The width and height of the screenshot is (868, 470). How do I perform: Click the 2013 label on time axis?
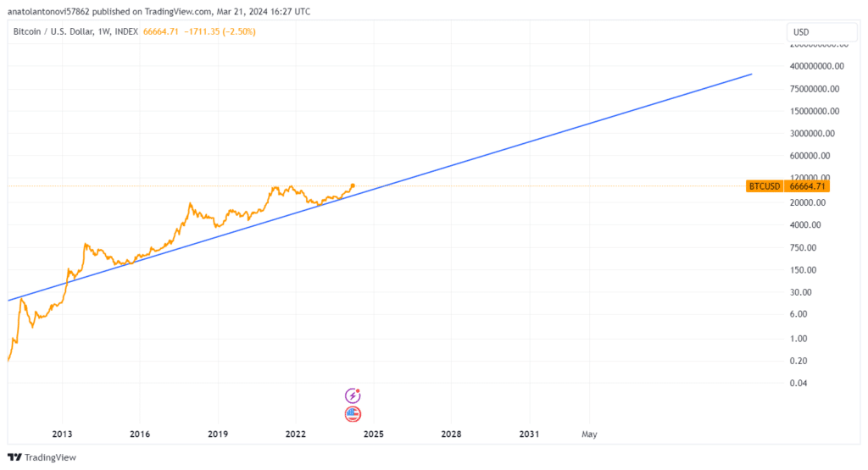point(62,434)
